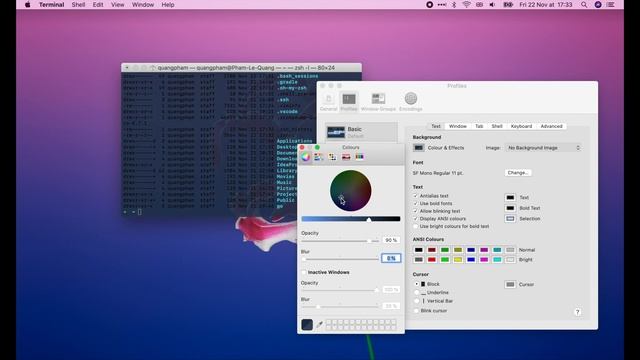The width and height of the screenshot is (640, 360).
Task: Open volume control in menu bar
Action: point(492,5)
